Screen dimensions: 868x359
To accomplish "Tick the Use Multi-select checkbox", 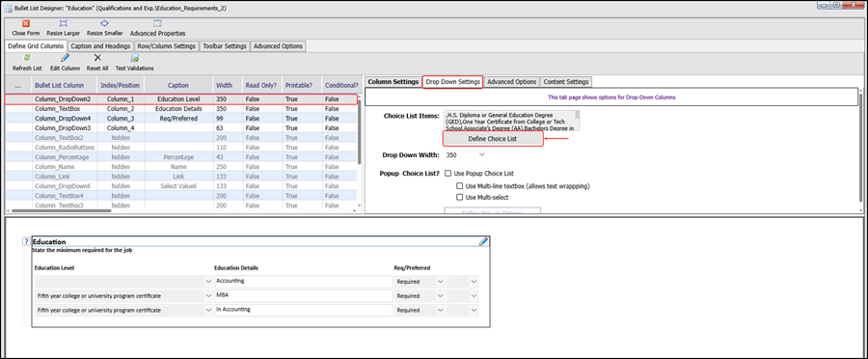I will 459,197.
